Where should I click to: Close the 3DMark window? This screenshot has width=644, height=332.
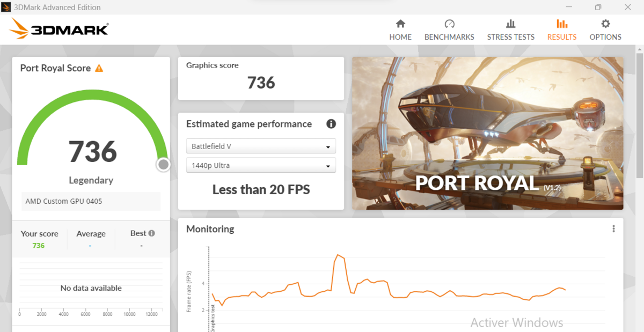[x=627, y=7]
